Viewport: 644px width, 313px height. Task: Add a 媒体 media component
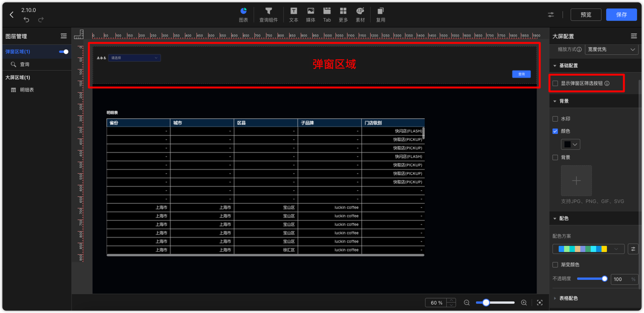coord(310,14)
